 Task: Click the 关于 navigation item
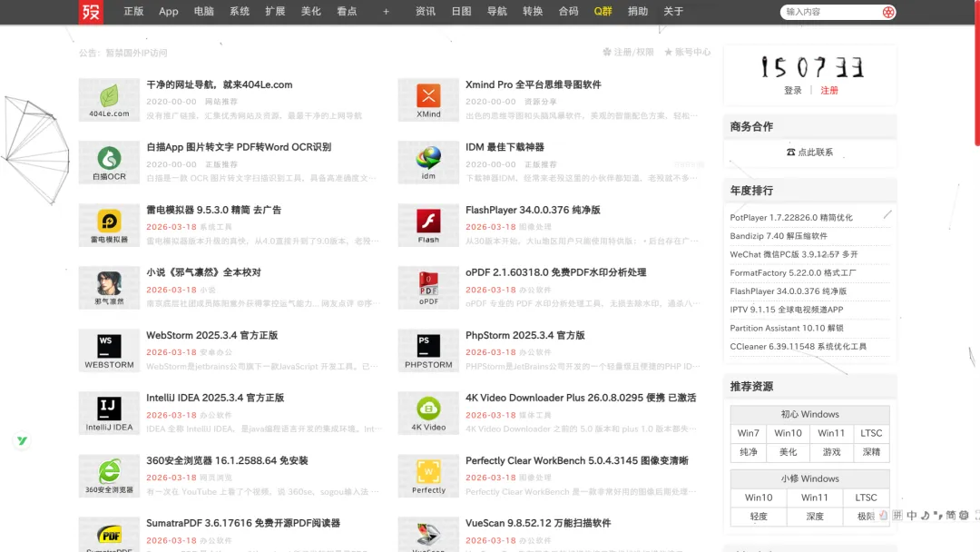tap(673, 11)
